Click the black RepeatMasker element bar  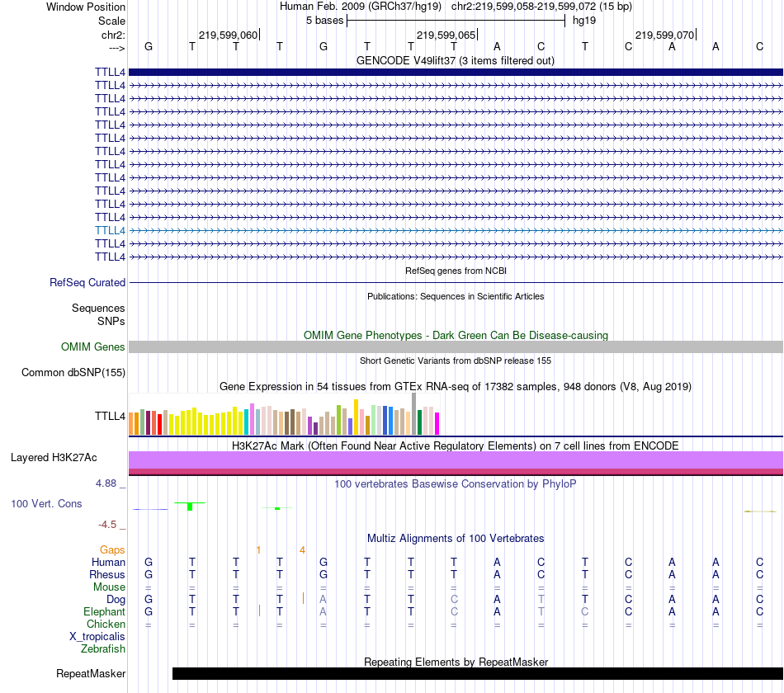(478, 673)
